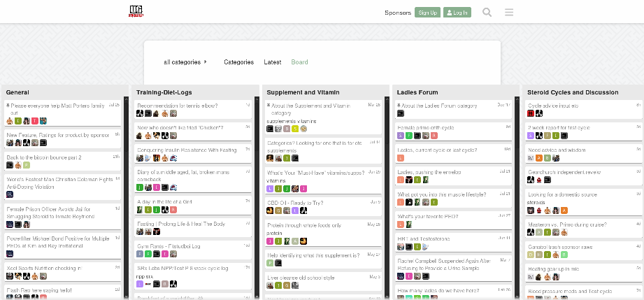644x300 pixels.
Task: Click the Log In button
Action: [x=457, y=13]
